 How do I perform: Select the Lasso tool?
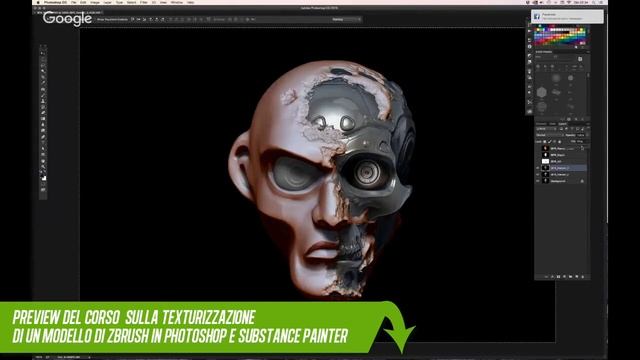(x=43, y=64)
